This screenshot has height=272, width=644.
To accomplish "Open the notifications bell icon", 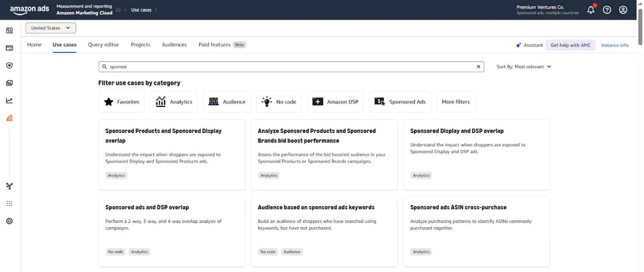I will [x=591, y=10].
